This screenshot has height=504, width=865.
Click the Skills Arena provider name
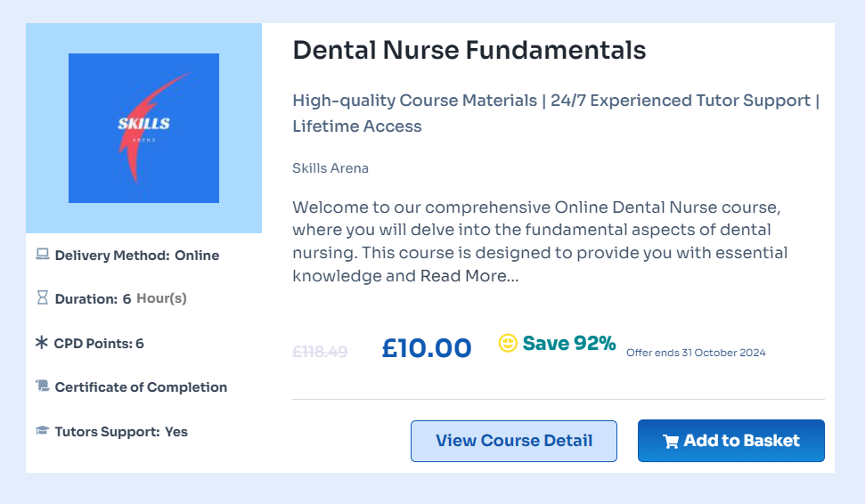coord(330,168)
